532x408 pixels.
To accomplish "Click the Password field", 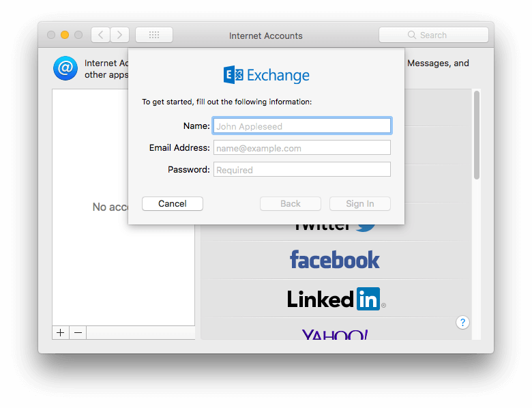I will 302,169.
